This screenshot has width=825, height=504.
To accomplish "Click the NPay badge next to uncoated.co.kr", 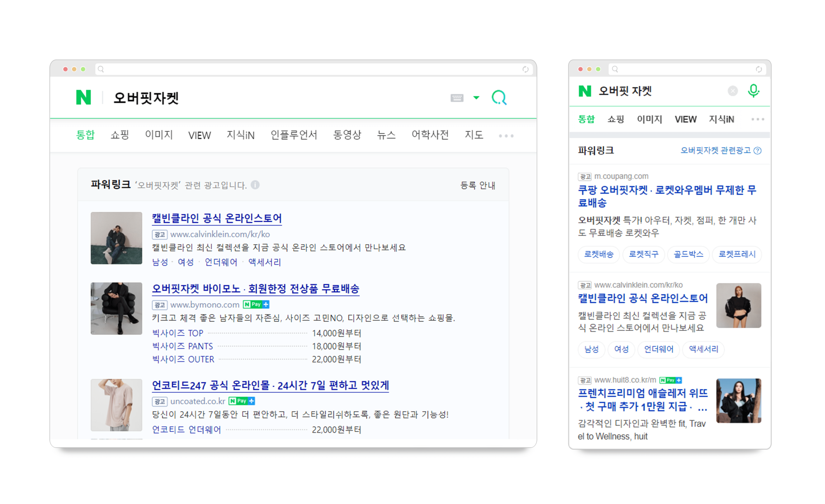I will click(x=242, y=401).
